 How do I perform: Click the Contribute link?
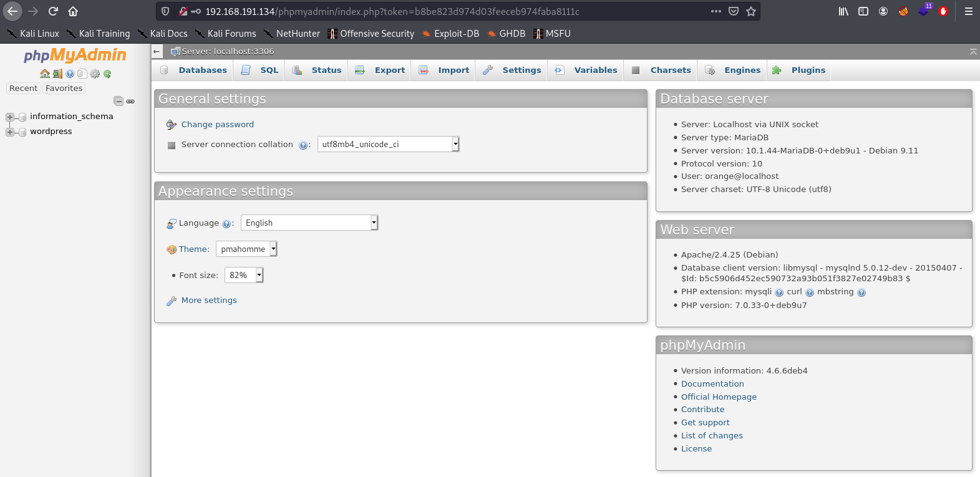point(702,410)
